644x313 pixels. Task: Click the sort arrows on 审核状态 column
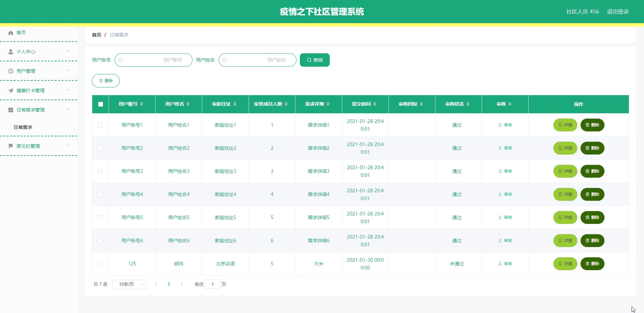point(468,104)
